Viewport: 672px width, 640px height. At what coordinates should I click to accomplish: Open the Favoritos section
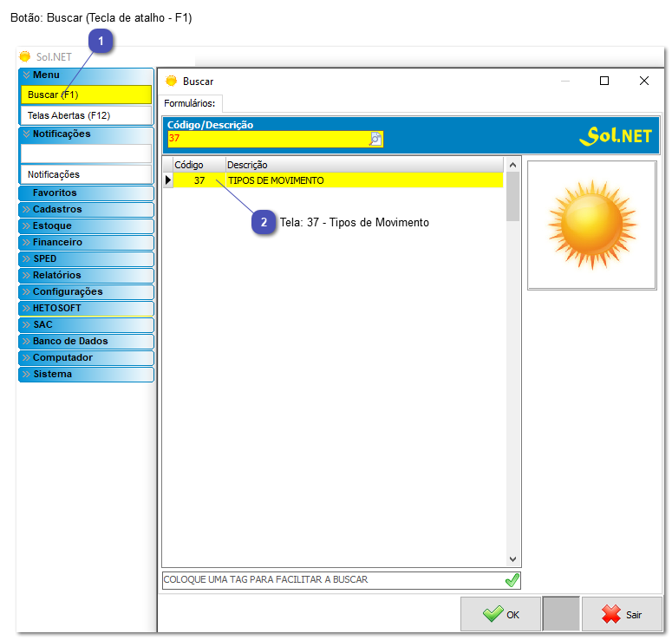[86, 193]
